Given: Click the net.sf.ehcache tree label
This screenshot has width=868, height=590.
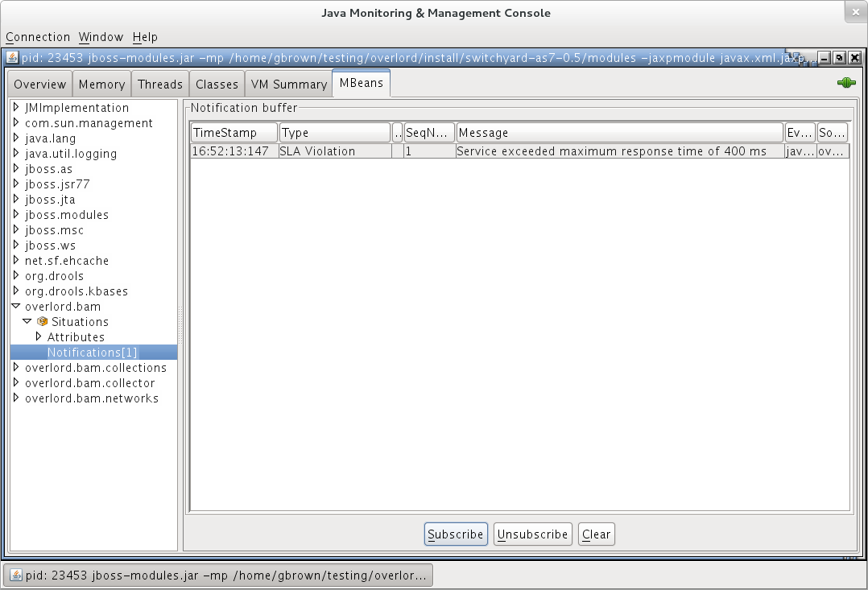Looking at the screenshot, I should [66, 261].
